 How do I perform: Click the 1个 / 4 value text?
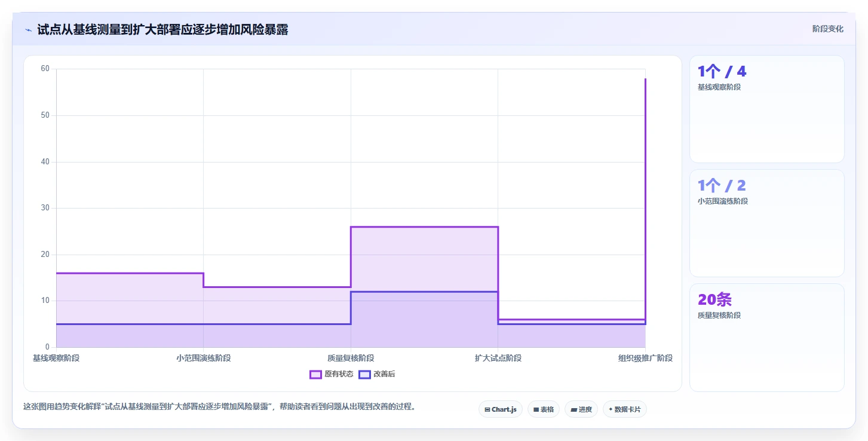pyautogui.click(x=722, y=72)
